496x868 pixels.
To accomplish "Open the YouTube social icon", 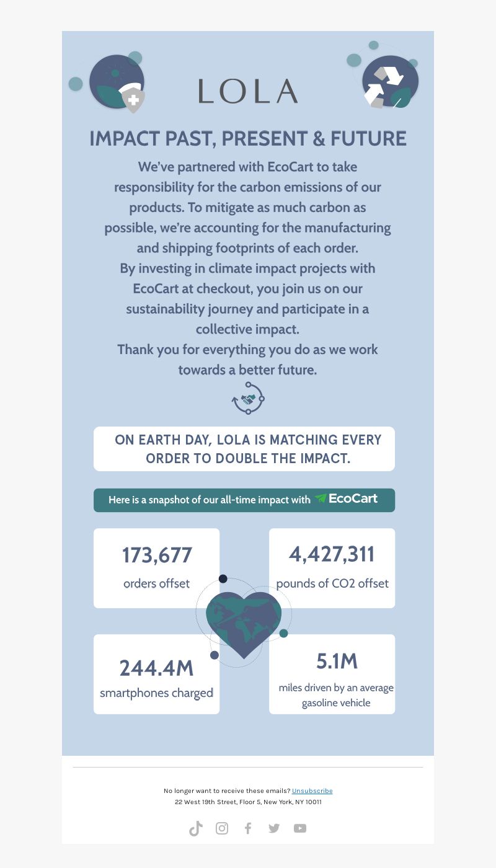I will (x=300, y=828).
